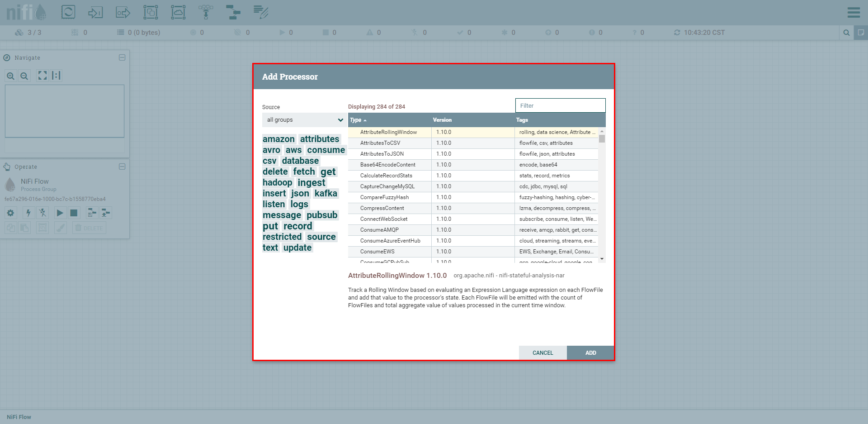Click the Enable lightning icon in Operate

pyautogui.click(x=28, y=213)
